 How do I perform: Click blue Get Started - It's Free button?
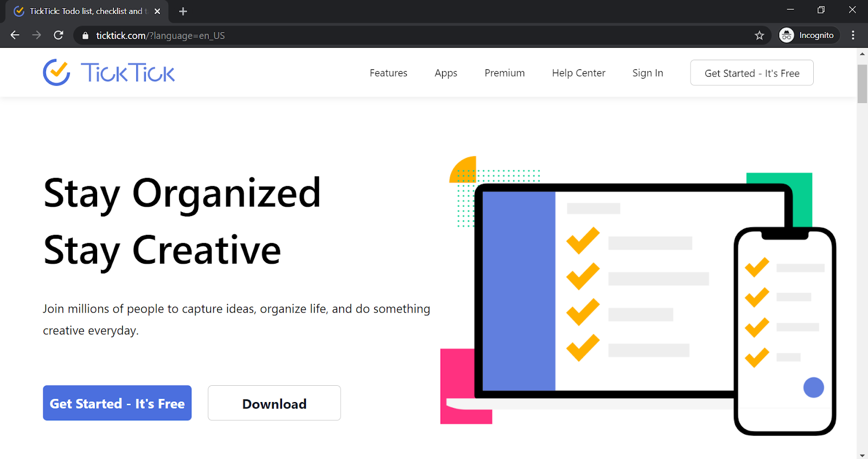pyautogui.click(x=117, y=403)
